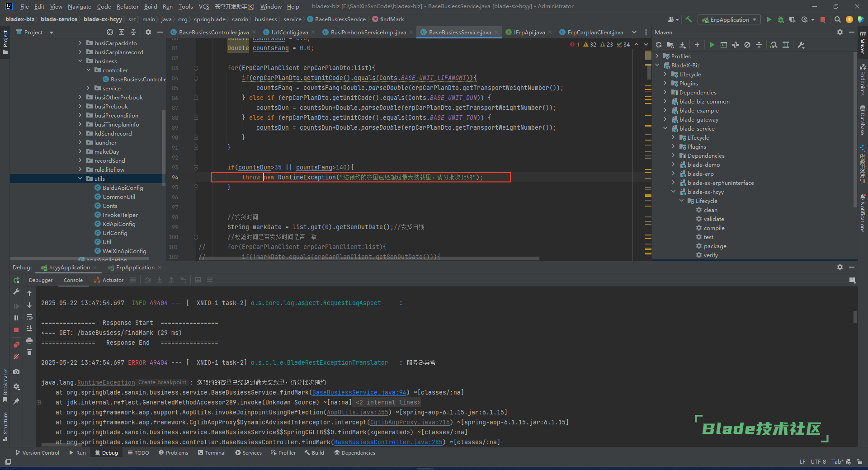
Task: Show hidden editor tabs dropdown
Action: (x=634, y=32)
